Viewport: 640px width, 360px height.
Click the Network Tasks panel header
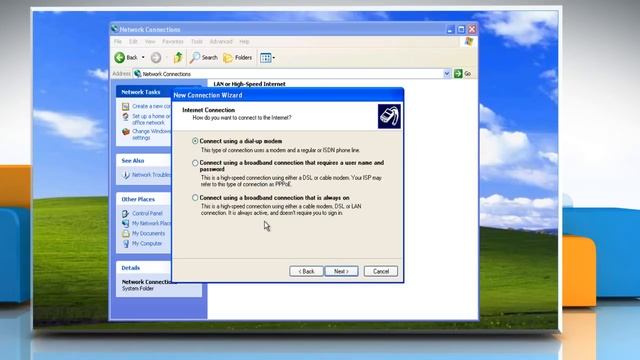point(144,92)
